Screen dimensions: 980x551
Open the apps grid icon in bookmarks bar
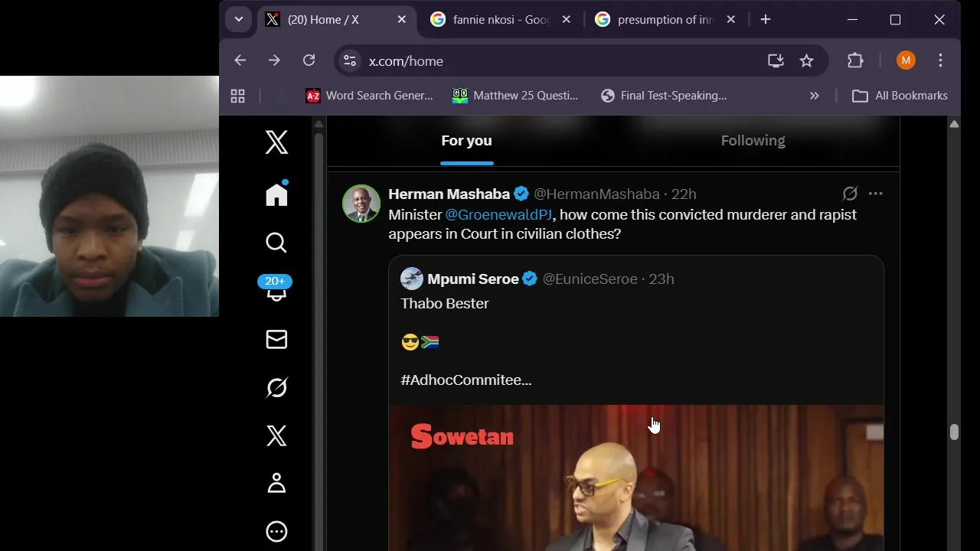[x=237, y=96]
